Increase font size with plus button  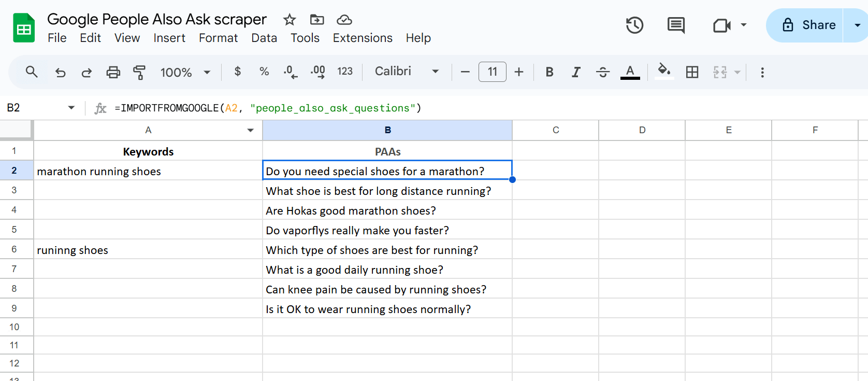(x=519, y=72)
